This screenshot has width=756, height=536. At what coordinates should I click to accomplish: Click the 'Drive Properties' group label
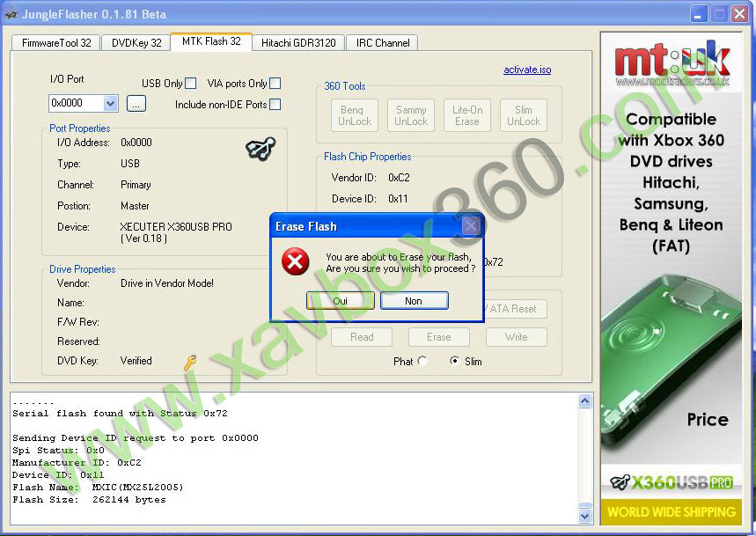pyautogui.click(x=83, y=269)
